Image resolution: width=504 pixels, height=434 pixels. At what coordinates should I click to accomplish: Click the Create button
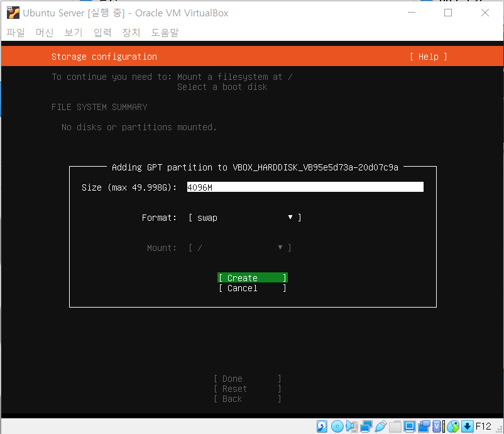(x=253, y=277)
